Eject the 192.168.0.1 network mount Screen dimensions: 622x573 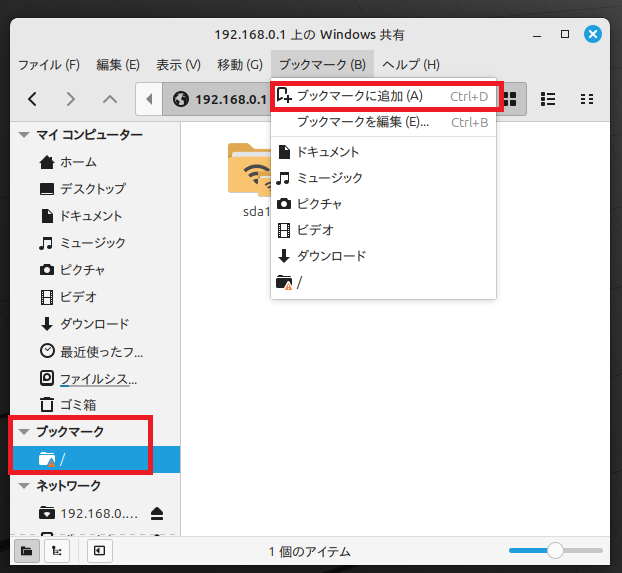(x=158, y=513)
